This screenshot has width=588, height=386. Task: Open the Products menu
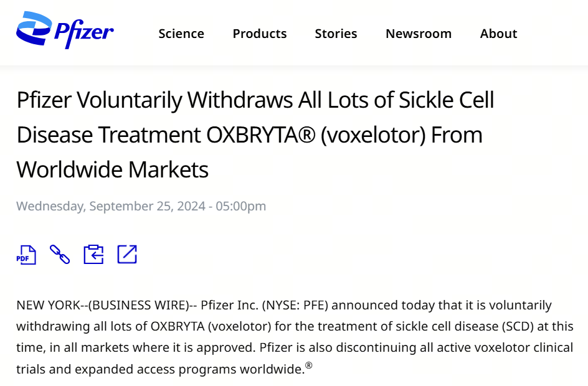click(x=260, y=34)
